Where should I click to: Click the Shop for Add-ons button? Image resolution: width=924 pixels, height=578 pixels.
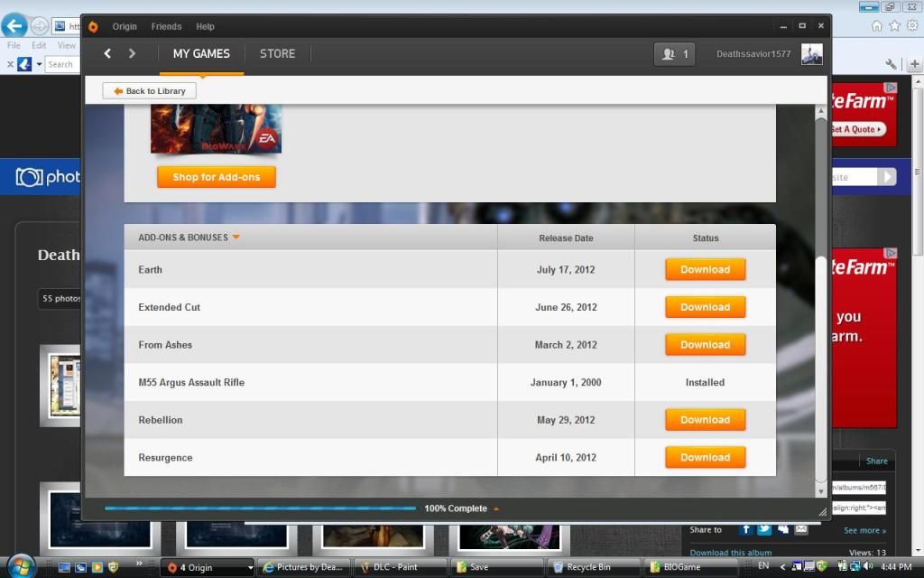click(217, 177)
